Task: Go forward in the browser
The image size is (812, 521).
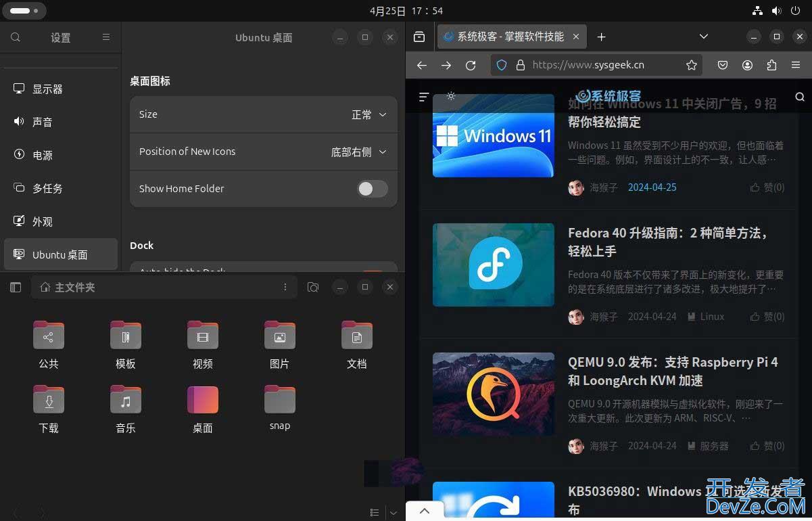Action: (x=446, y=65)
